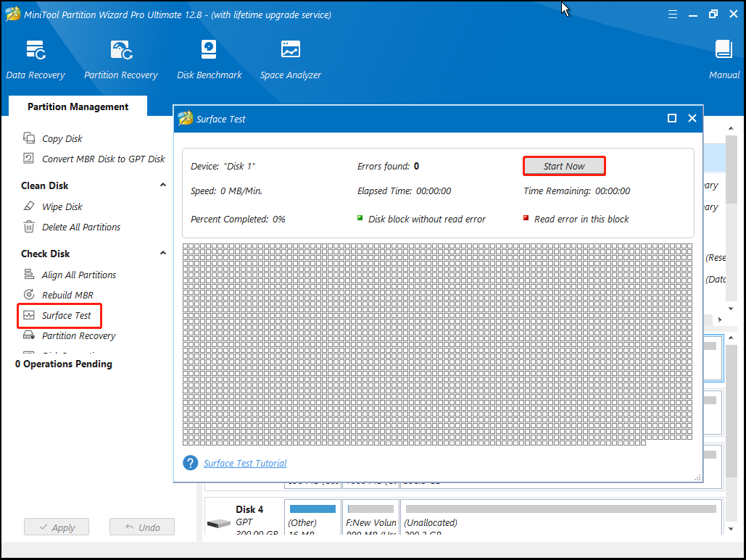Choose Wipe Disk from Clean Disk

tap(62, 206)
